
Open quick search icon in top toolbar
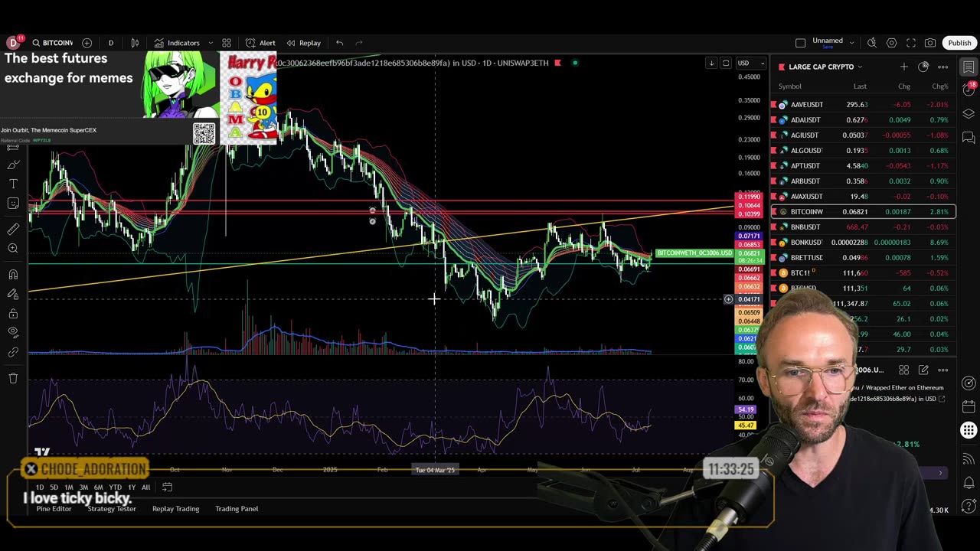tap(872, 43)
